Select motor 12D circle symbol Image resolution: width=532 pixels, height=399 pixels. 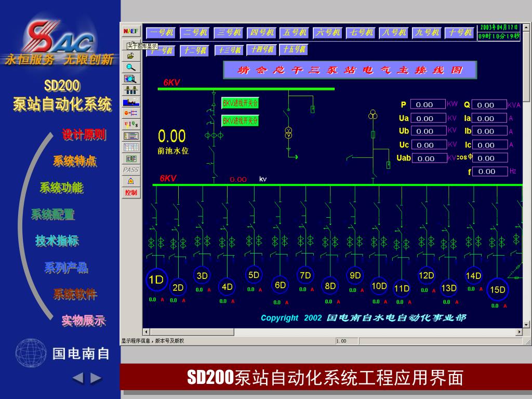coord(427,275)
